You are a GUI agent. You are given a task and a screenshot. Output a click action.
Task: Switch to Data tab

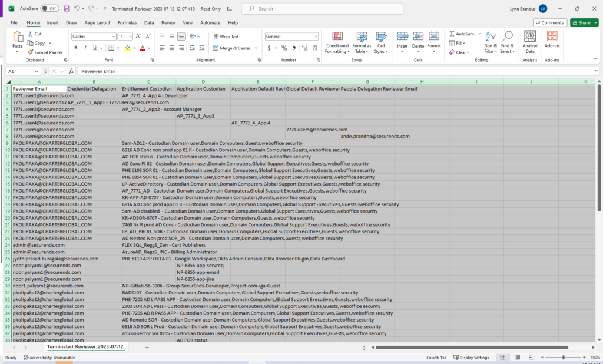149,23
